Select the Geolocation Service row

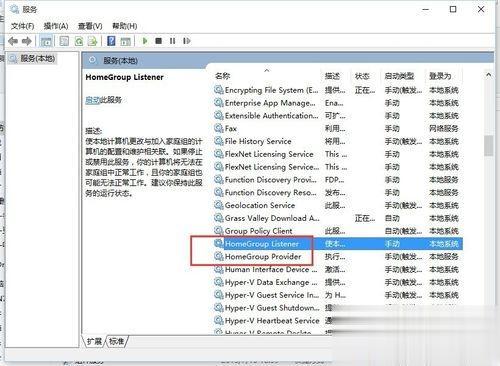[338, 205]
